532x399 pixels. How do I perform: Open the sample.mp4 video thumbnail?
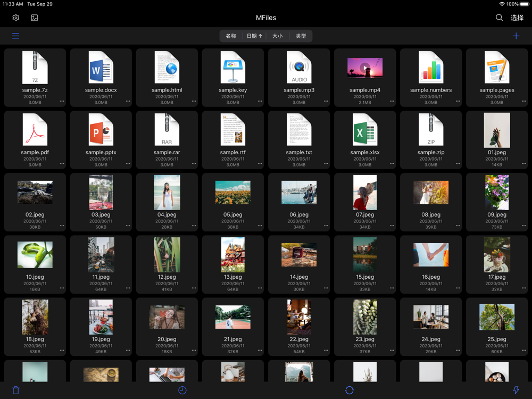(365, 68)
